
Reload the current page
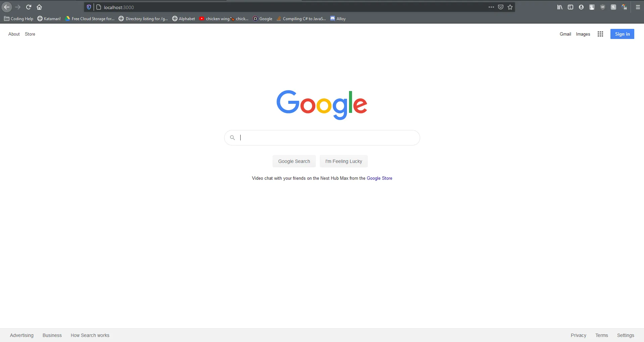click(x=29, y=7)
